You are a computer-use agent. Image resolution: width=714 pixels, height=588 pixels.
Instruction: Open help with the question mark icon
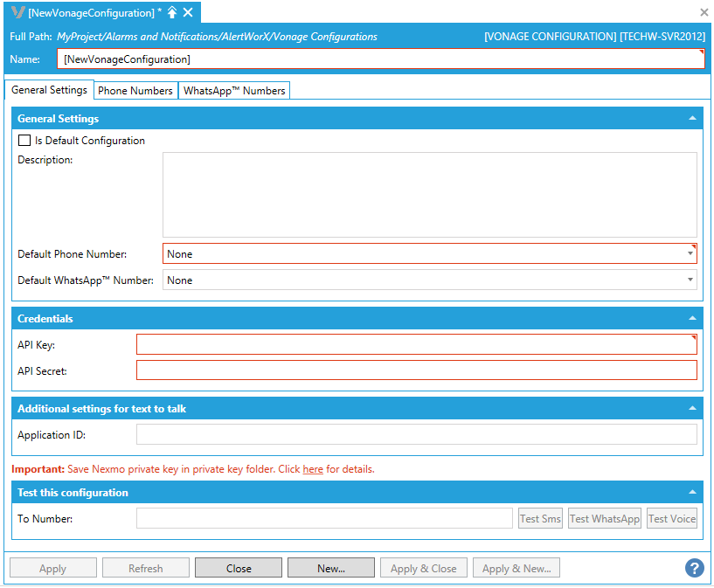(695, 568)
